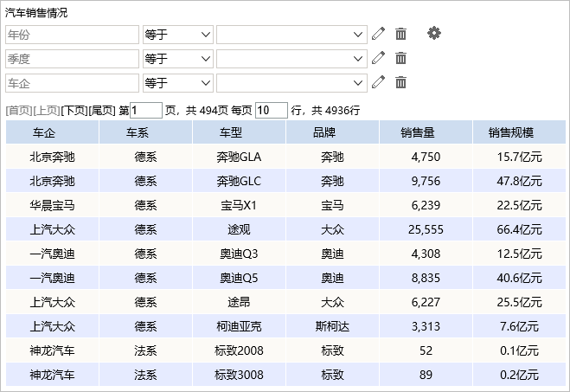Viewport: 570px width, 392px height.
Task: Select the 标致2008 cell
Action: (x=240, y=350)
